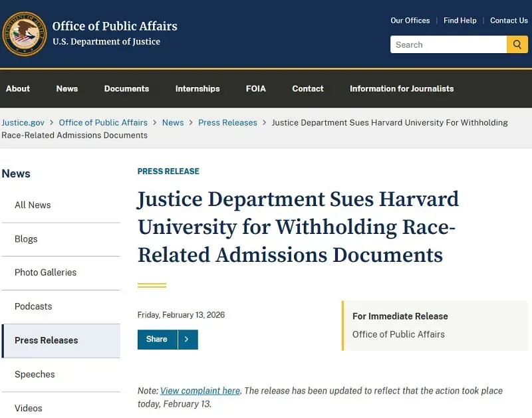The width and height of the screenshot is (532, 418).
Task: Expand the Share button arrow options
Action: tap(188, 339)
